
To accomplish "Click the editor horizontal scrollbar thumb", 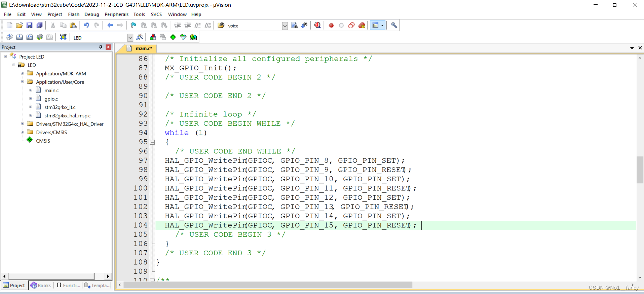I will point(268,285).
